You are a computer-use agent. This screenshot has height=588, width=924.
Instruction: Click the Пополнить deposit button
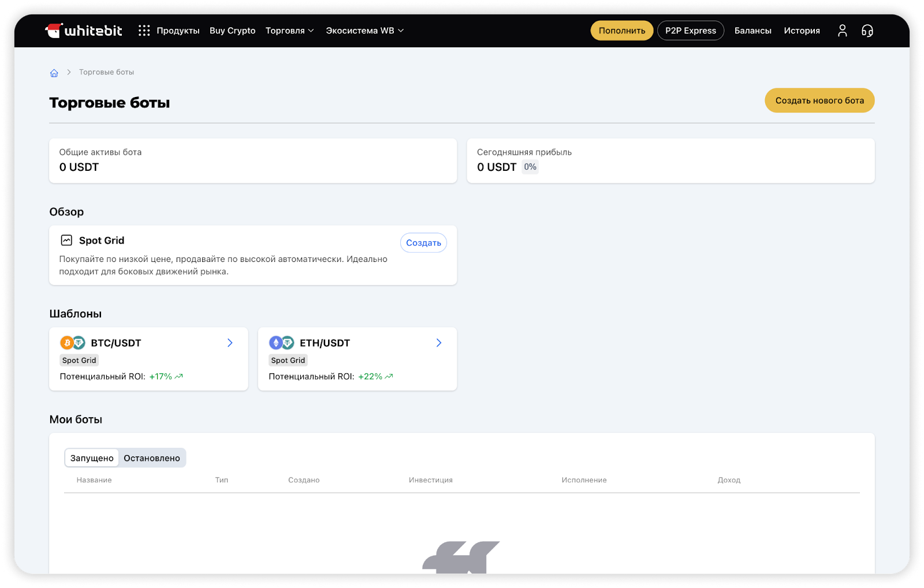[621, 31]
